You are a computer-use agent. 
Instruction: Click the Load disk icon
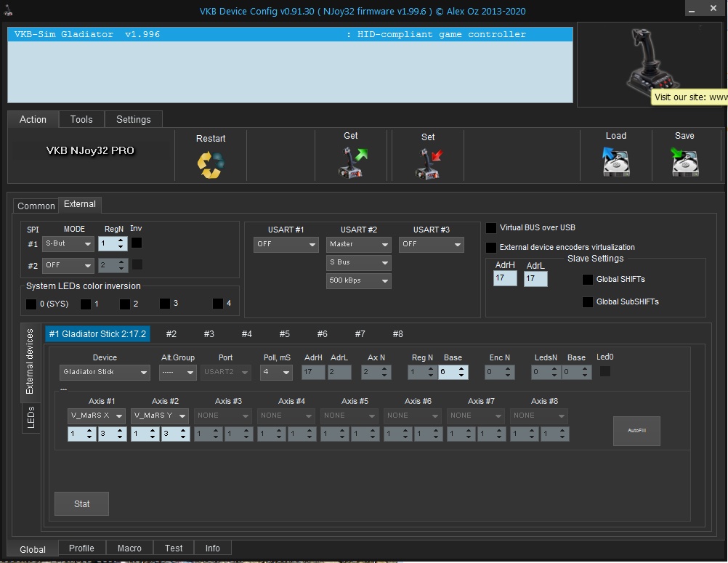click(615, 161)
